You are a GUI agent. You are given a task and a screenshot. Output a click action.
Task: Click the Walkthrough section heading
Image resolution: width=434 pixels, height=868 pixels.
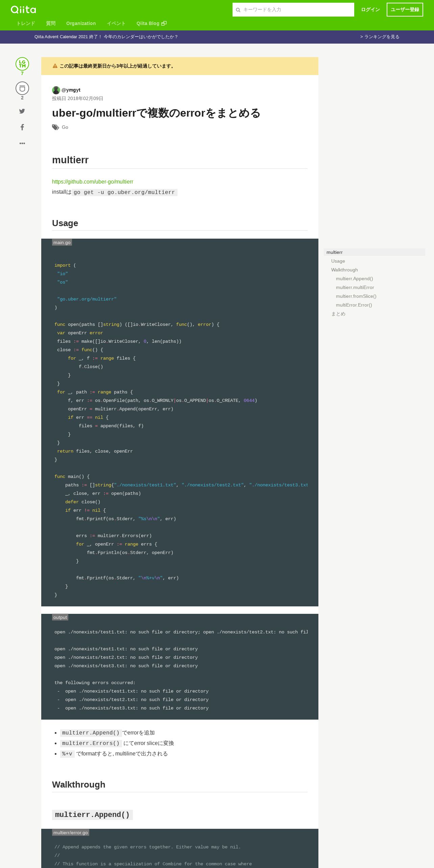[78, 785]
